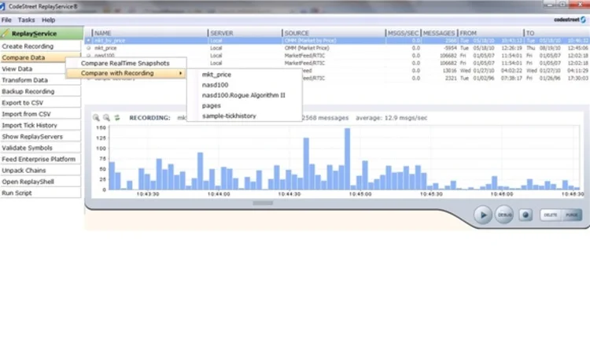Click Backup Recording in the sidebar
This screenshot has height=364, width=590.
pos(40,91)
